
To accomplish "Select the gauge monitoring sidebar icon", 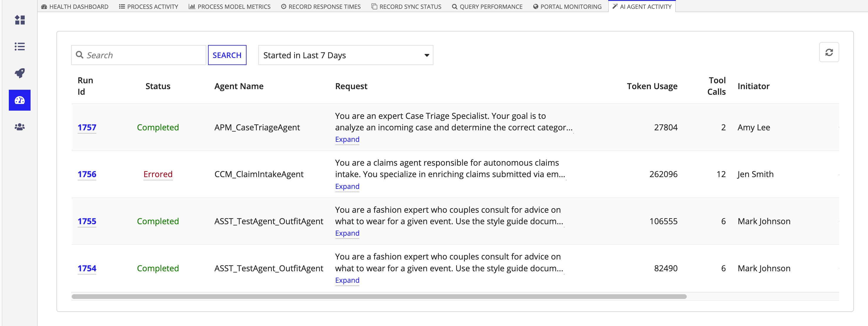I will [x=20, y=100].
